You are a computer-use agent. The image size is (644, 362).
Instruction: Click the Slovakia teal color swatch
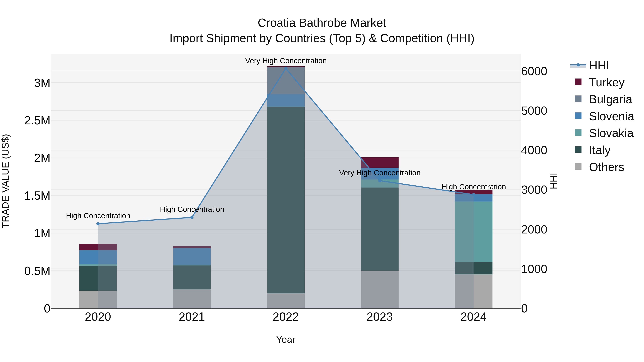[x=578, y=133]
